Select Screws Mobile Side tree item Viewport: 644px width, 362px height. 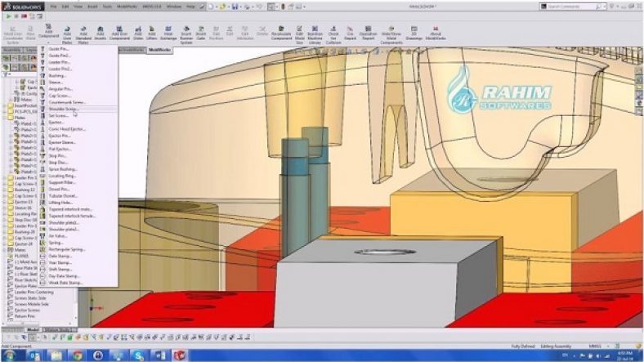click(32, 304)
